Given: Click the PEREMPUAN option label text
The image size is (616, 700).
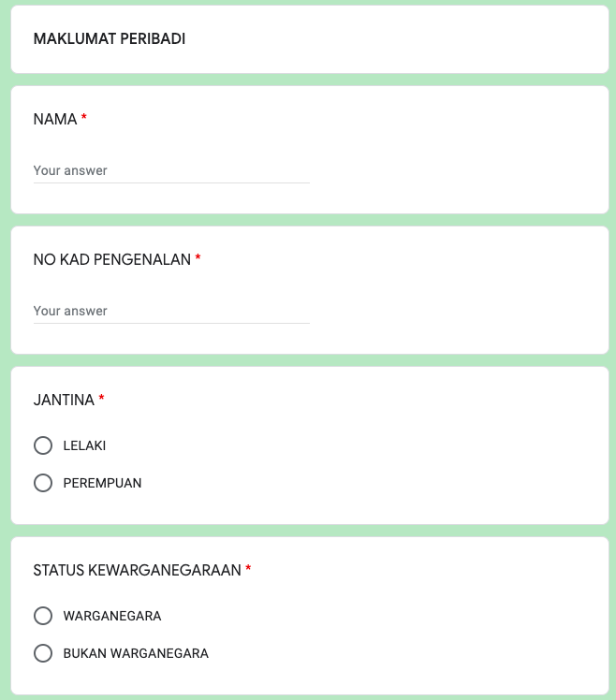Looking at the screenshot, I should tap(102, 483).
